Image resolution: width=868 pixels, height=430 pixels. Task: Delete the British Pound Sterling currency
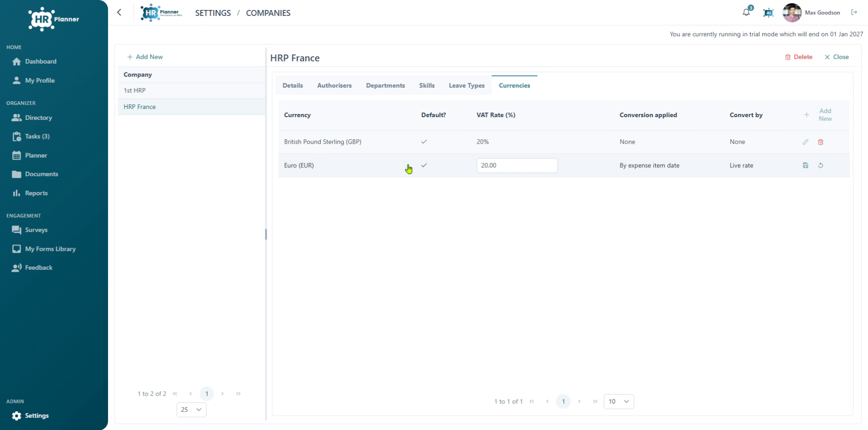[821, 142]
